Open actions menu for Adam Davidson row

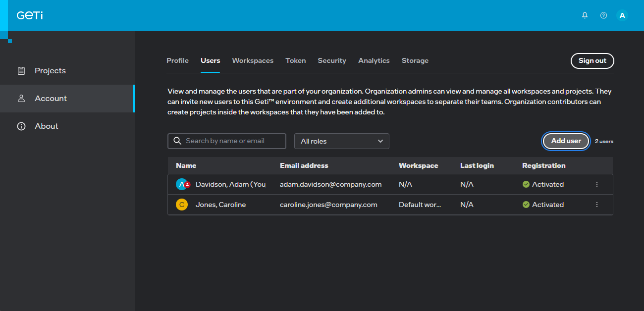596,184
